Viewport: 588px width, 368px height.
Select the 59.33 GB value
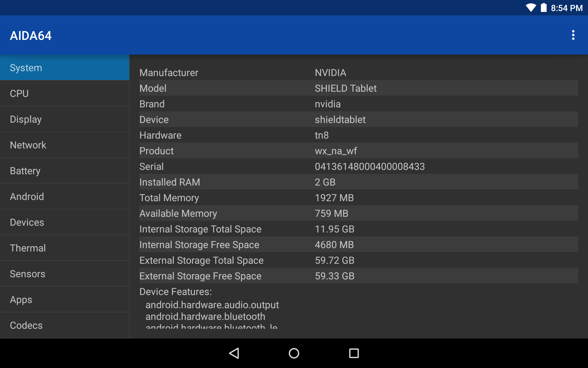[334, 276]
